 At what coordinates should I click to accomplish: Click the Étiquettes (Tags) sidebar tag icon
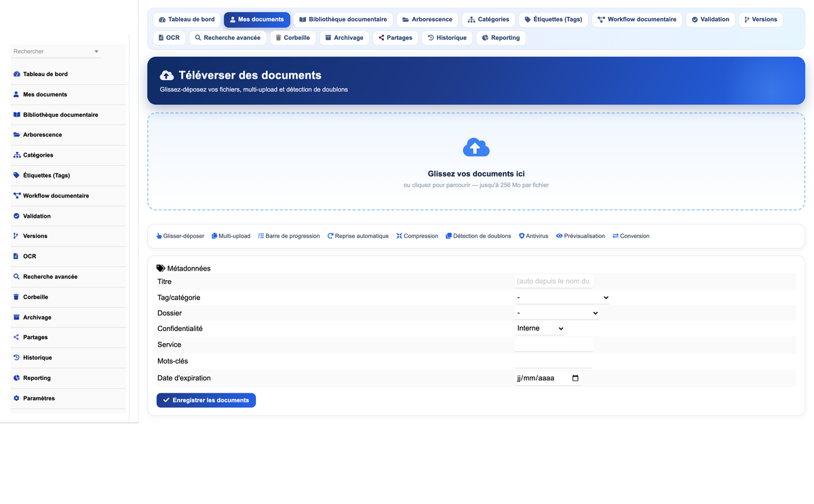17,176
